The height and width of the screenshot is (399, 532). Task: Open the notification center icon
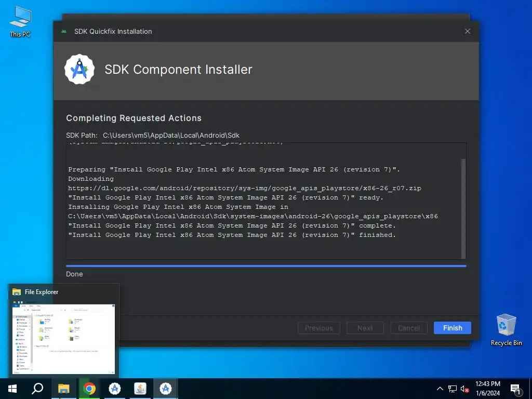click(515, 389)
